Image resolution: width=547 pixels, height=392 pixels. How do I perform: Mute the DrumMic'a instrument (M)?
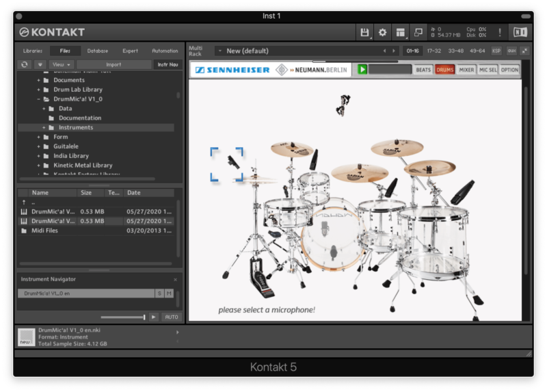pyautogui.click(x=169, y=293)
